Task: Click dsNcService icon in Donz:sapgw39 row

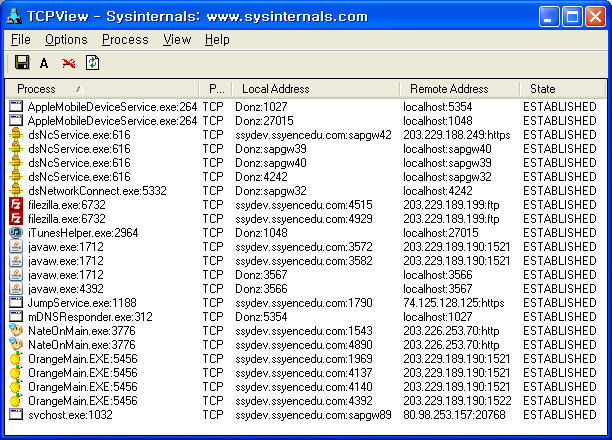Action: (x=16, y=149)
